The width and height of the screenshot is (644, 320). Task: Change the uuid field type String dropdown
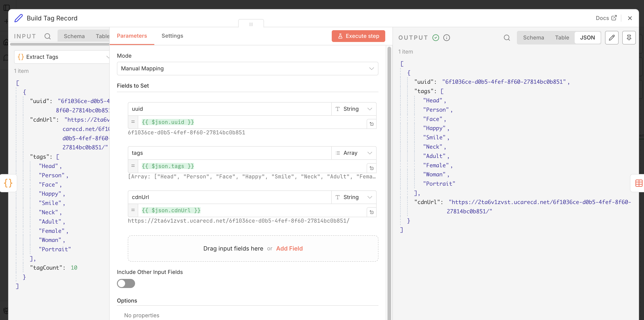[x=354, y=109]
